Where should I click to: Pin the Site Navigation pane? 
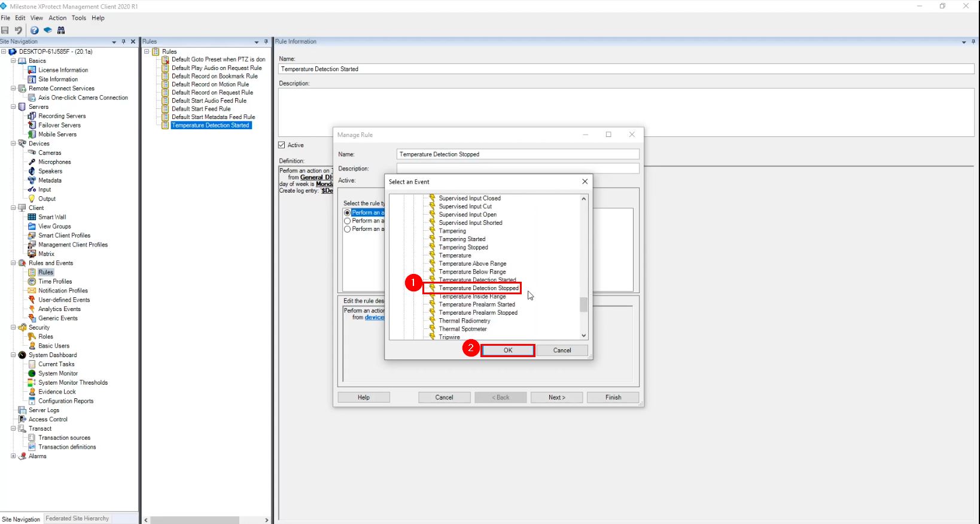[x=124, y=42]
